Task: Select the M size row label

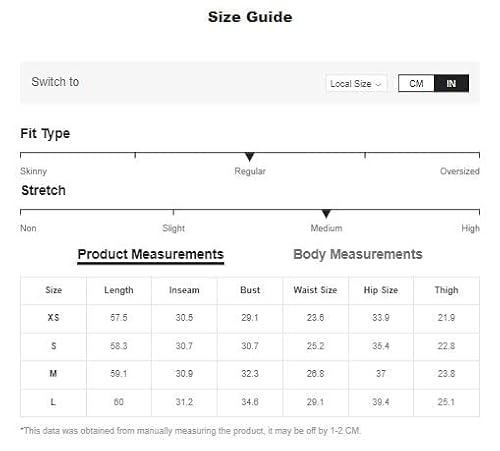Action: [53, 374]
